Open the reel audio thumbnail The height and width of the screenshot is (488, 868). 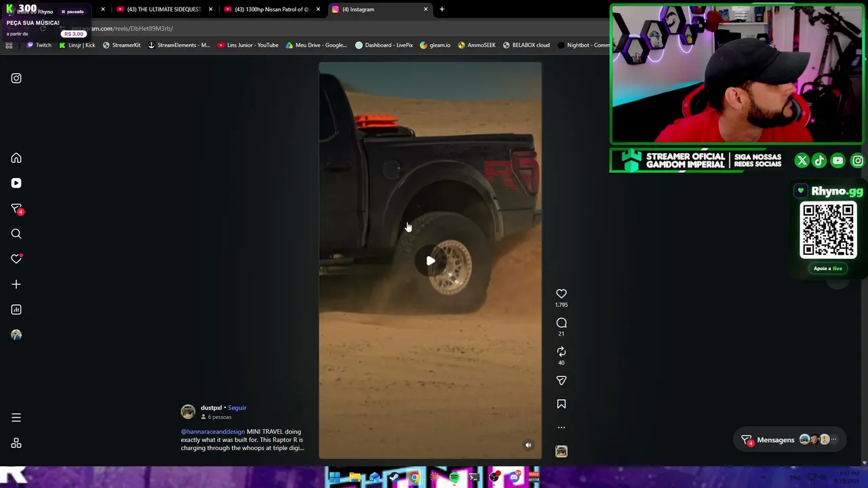[561, 451]
